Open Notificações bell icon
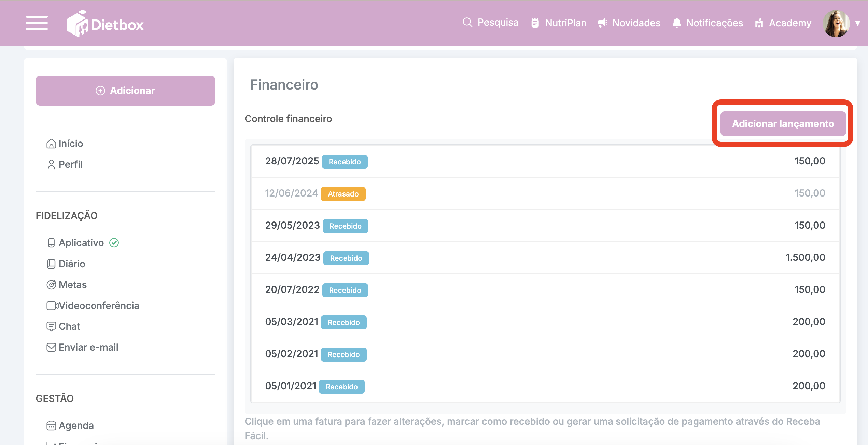This screenshot has height=445, width=868. pos(676,23)
